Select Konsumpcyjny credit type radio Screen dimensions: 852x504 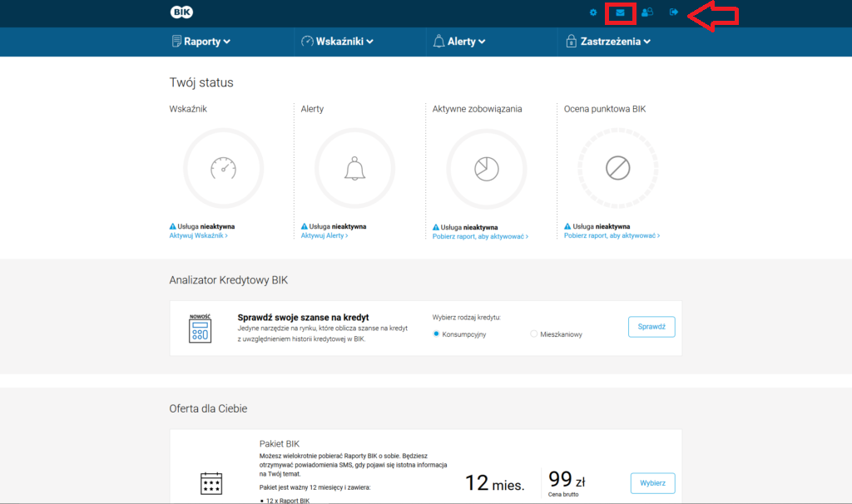pyautogui.click(x=436, y=334)
